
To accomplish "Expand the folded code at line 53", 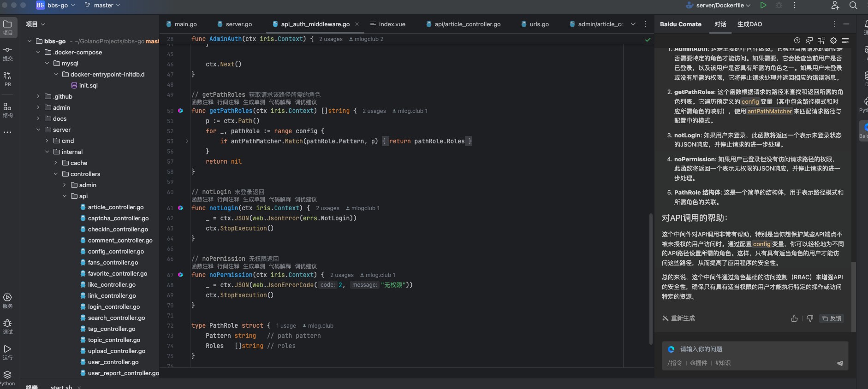I will tap(187, 141).
